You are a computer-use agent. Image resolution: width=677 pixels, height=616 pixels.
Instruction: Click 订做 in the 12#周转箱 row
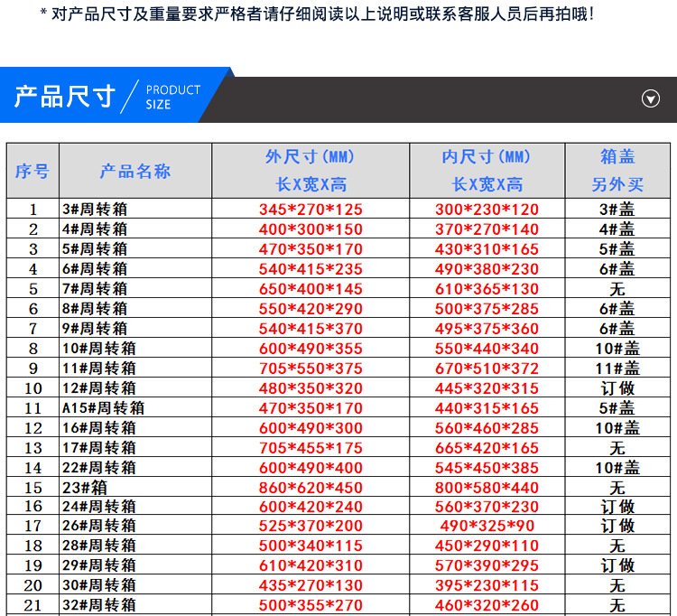(x=617, y=388)
